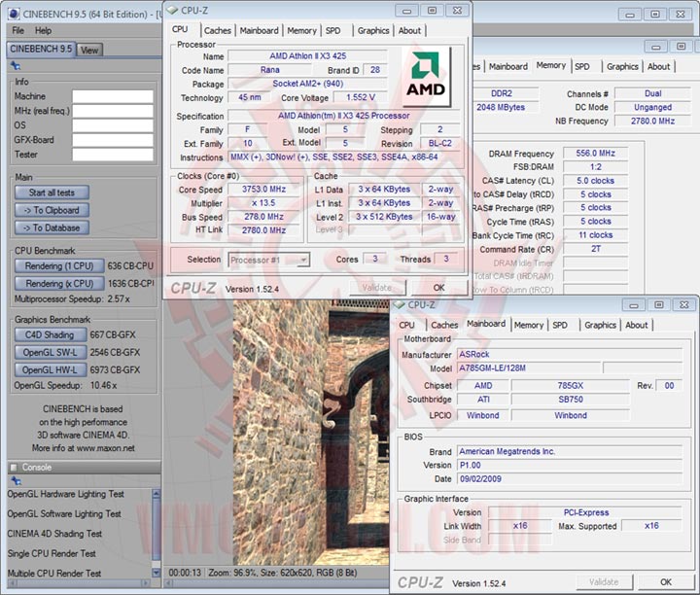Viewport: 700px width, 595px height.
Task: Open About tab in Memory CPU-Z window
Action: pos(658,66)
